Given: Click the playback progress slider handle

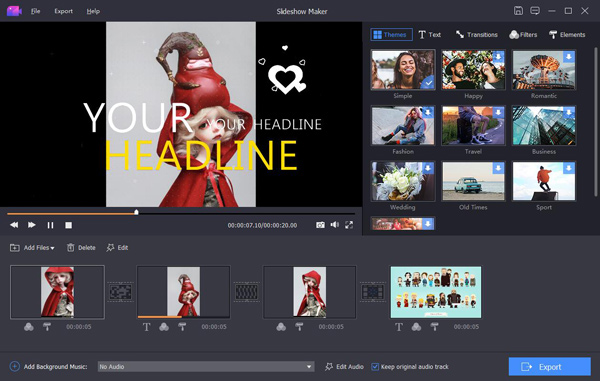Looking at the screenshot, I should click(x=136, y=212).
